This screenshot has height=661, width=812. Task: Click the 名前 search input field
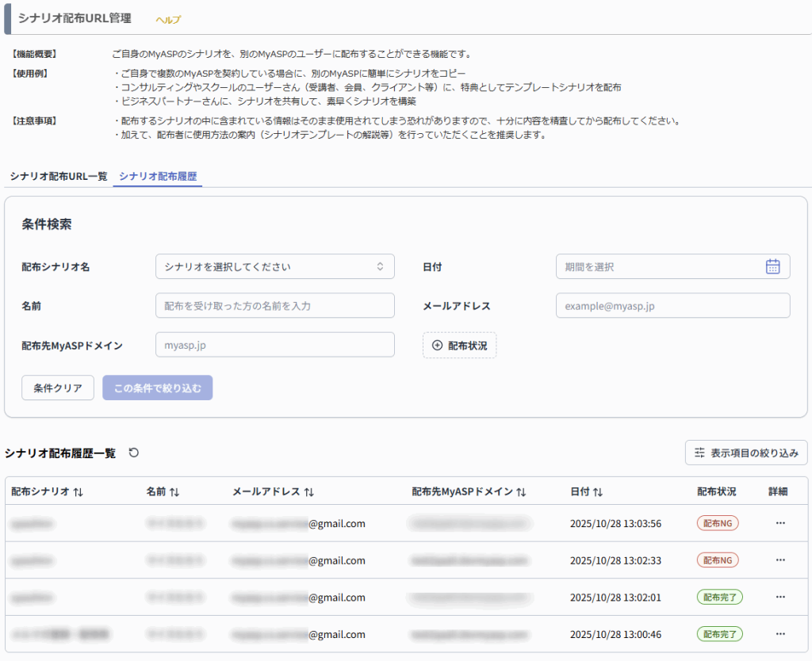coord(274,305)
